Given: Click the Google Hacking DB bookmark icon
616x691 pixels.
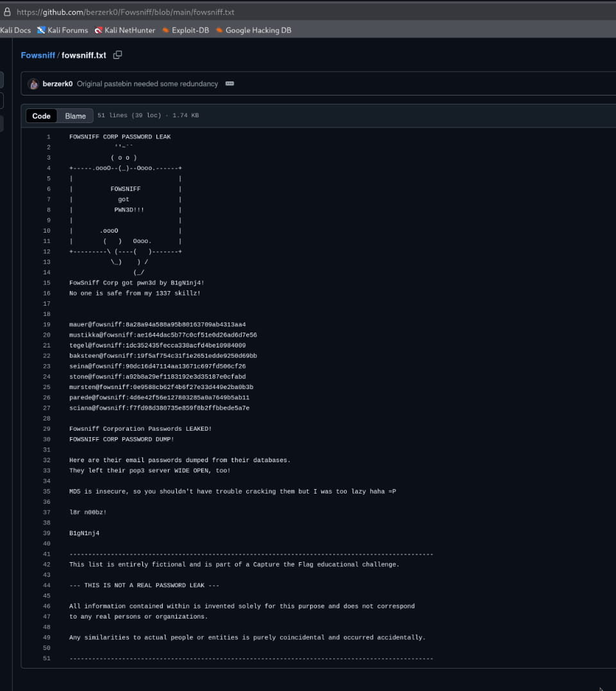Looking at the screenshot, I should pos(220,30).
